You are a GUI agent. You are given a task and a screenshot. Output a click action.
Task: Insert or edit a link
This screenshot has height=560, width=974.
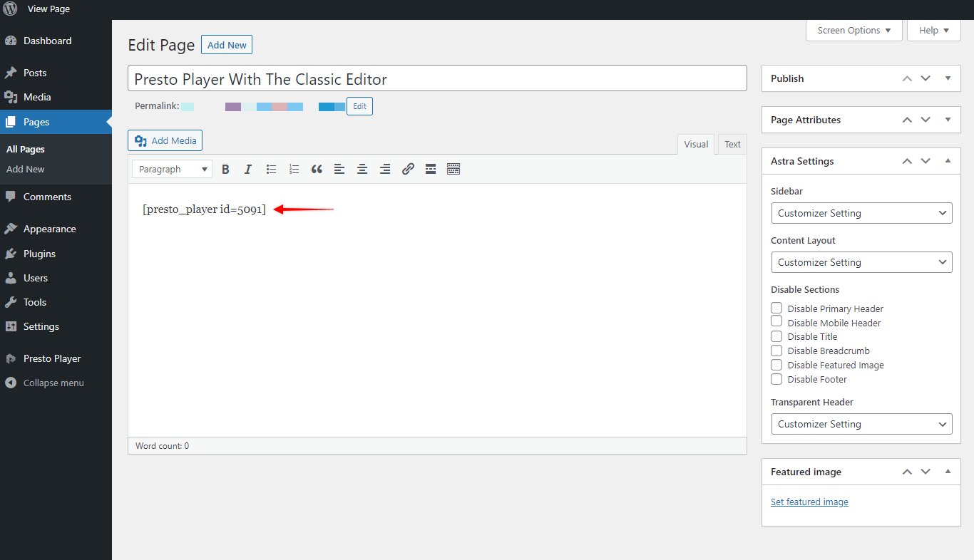coord(408,169)
